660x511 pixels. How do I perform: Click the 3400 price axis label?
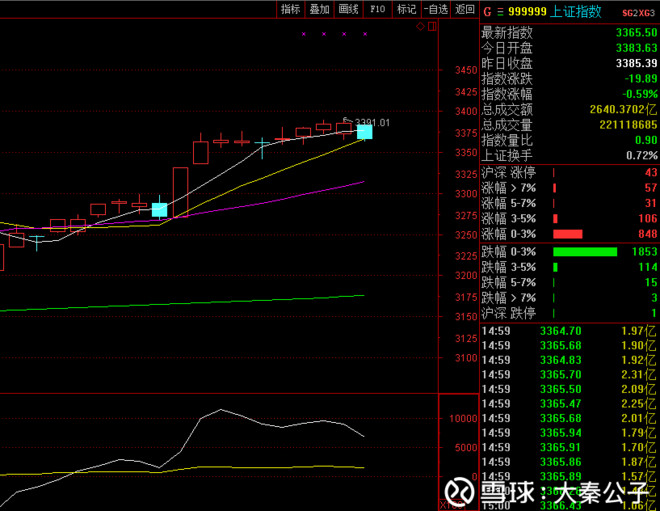[466, 112]
